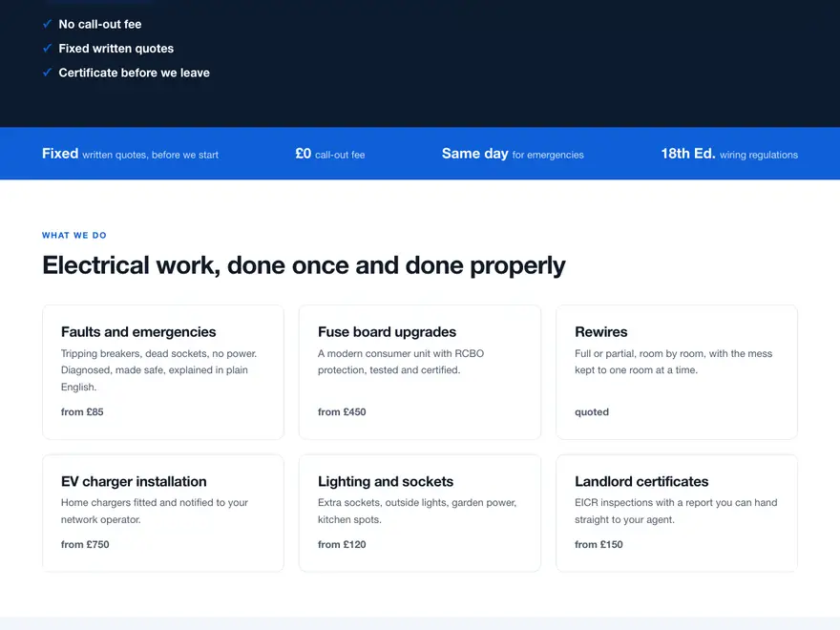Viewport: 840px width, 630px height.
Task: Open the Rewires card title
Action: (x=601, y=332)
